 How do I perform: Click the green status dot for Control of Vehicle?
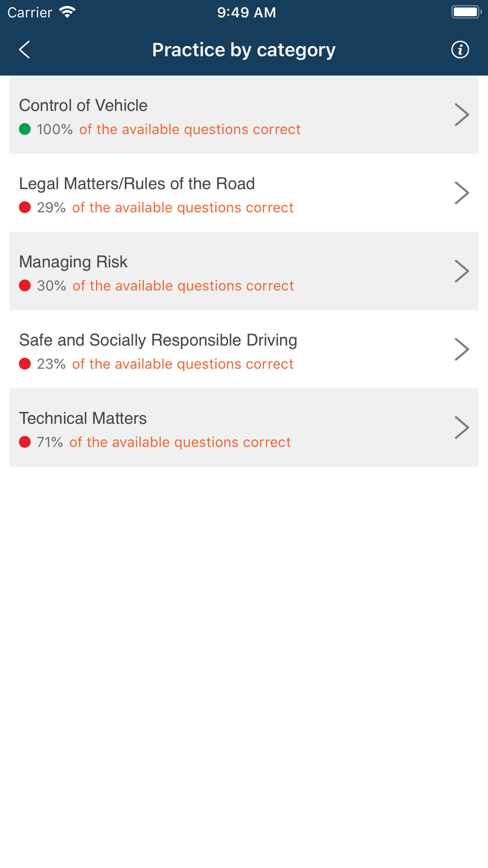(x=25, y=129)
